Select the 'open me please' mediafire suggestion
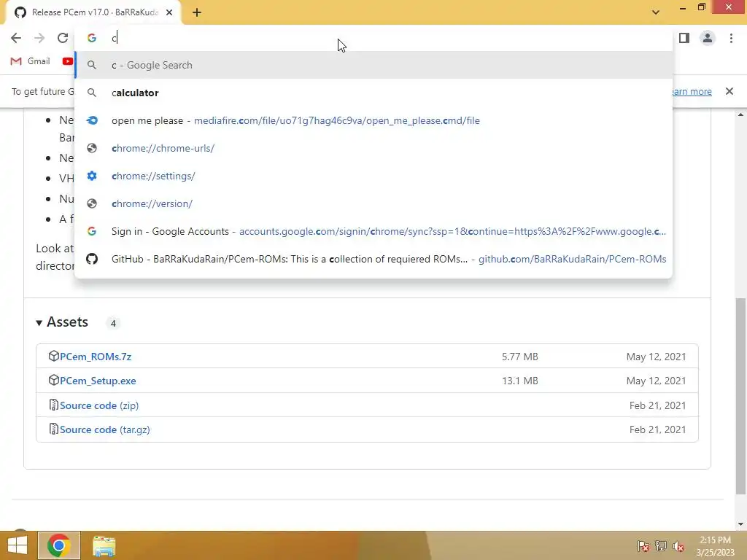 click(x=373, y=120)
